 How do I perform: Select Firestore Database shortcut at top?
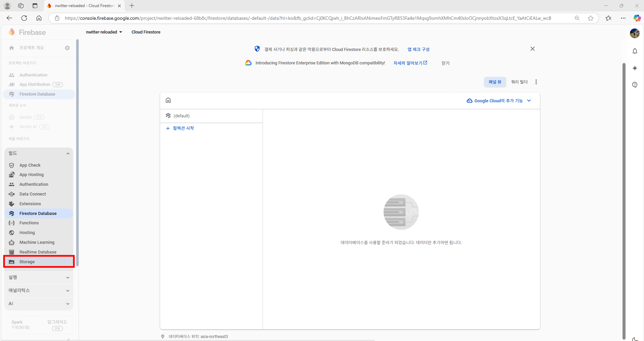coord(39,94)
